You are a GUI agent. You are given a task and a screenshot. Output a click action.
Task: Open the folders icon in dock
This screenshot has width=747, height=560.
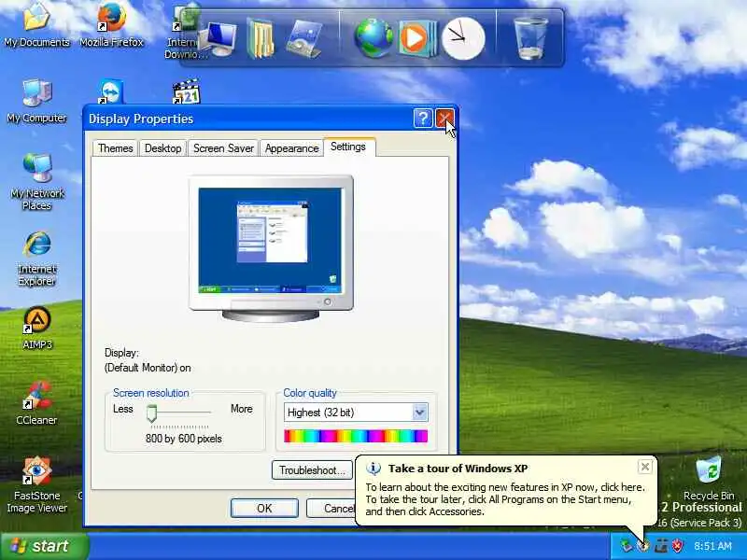point(261,39)
